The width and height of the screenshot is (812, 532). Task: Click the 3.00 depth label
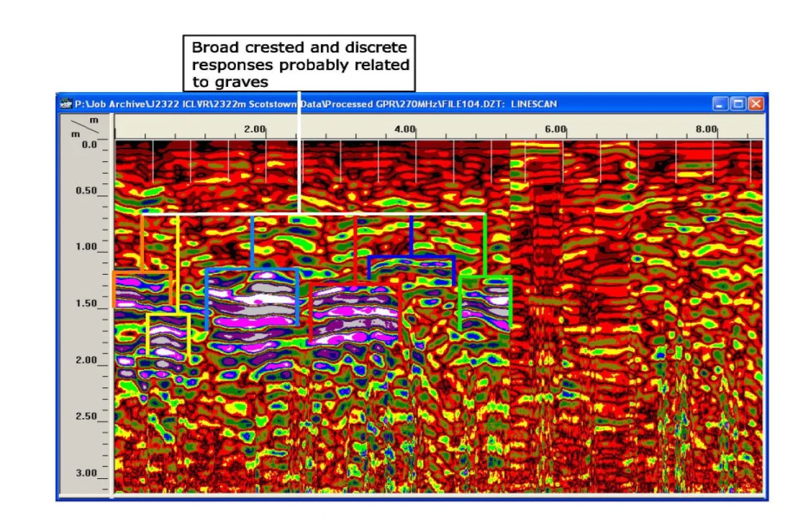(x=87, y=473)
